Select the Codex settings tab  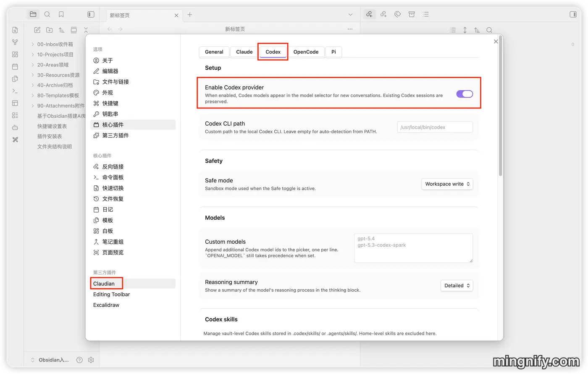click(x=273, y=52)
